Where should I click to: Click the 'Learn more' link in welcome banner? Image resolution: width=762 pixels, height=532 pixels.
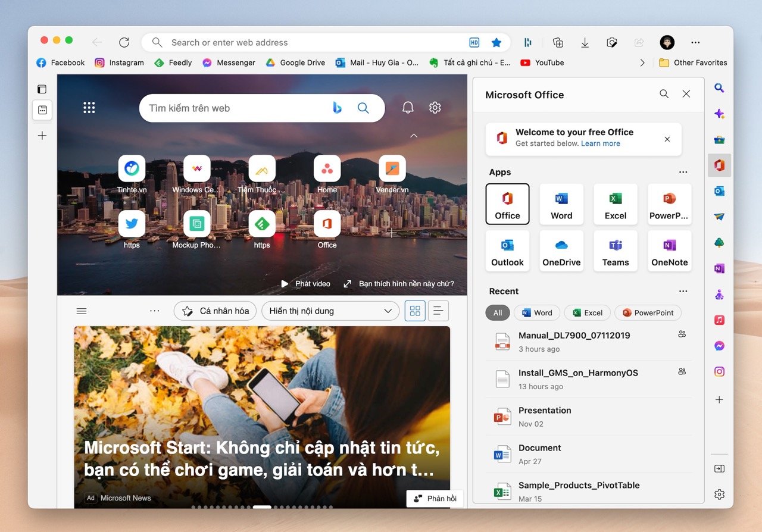coord(600,143)
